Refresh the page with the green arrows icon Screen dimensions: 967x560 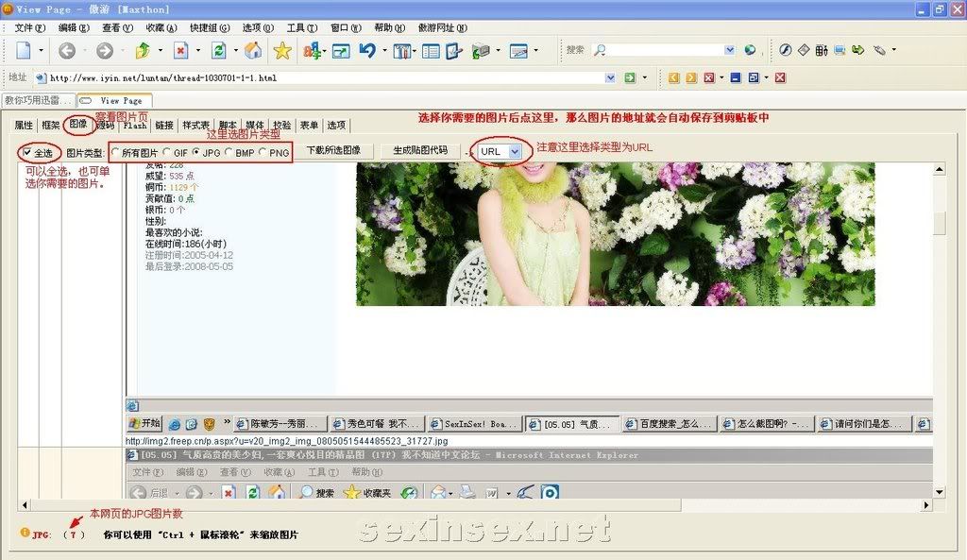[219, 51]
